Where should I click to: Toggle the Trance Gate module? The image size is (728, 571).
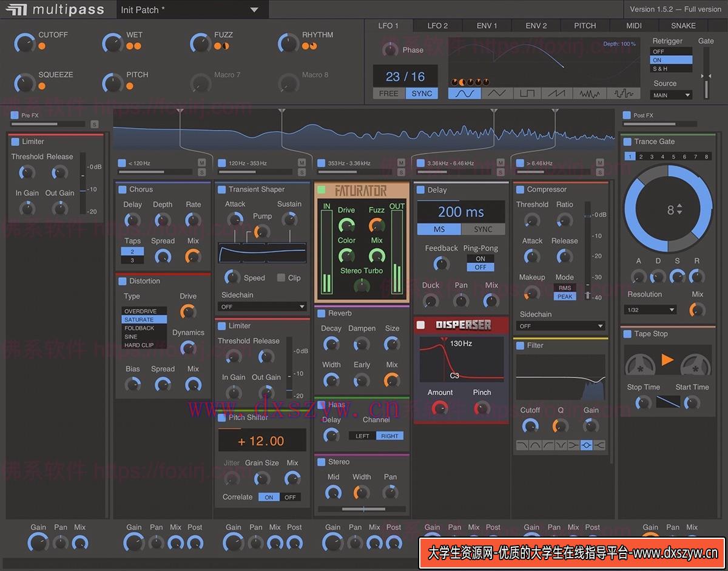[x=628, y=141]
